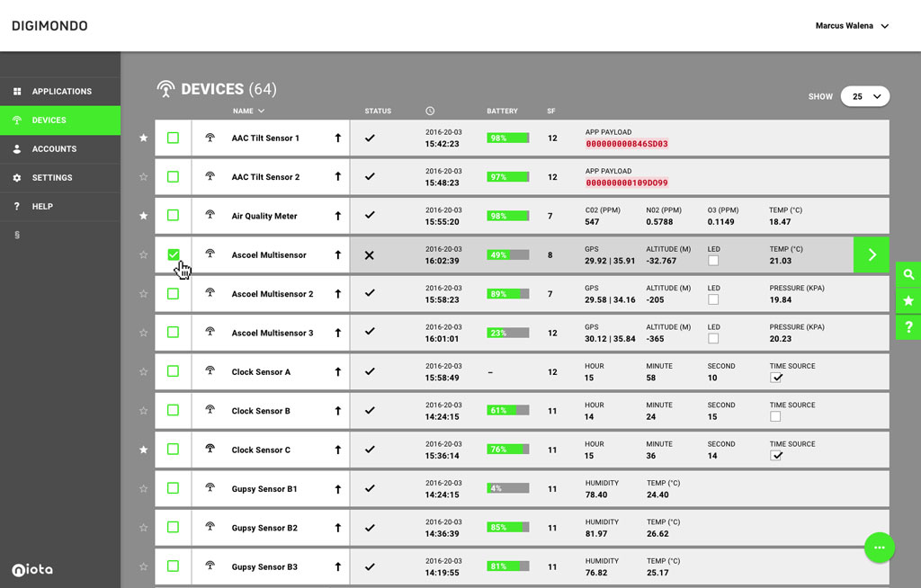Select Clock Sensor C row checkbox
The width and height of the screenshot is (921, 588).
pyautogui.click(x=173, y=450)
